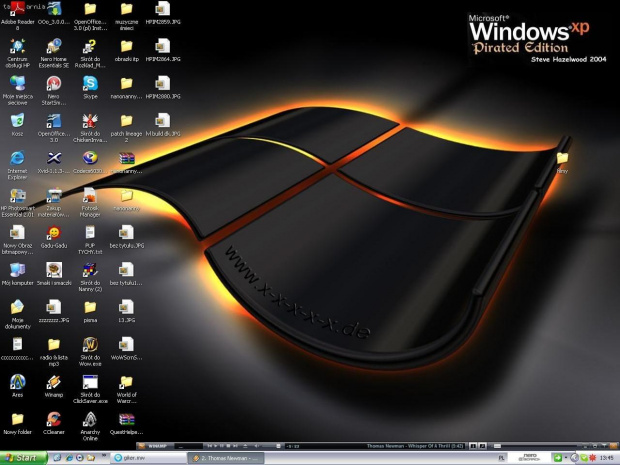Click the PL language indicator in the taskbar
The width and height of the screenshot is (620, 465).
pyautogui.click(x=501, y=458)
